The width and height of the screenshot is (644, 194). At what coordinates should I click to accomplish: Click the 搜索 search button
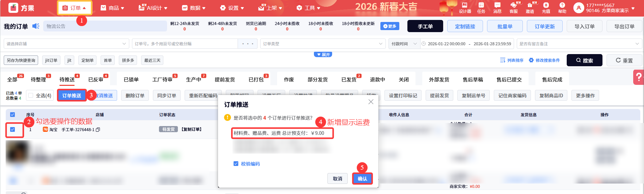click(x=584, y=60)
